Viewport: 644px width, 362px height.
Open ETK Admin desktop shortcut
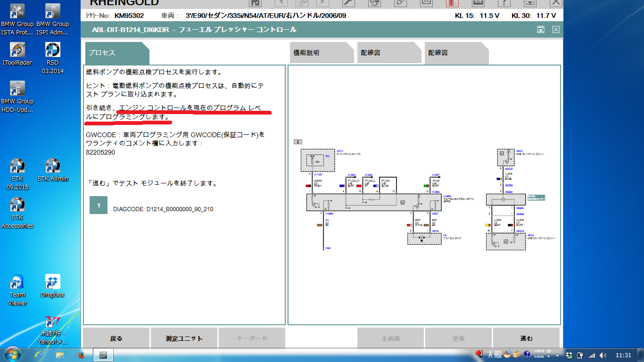point(53,170)
